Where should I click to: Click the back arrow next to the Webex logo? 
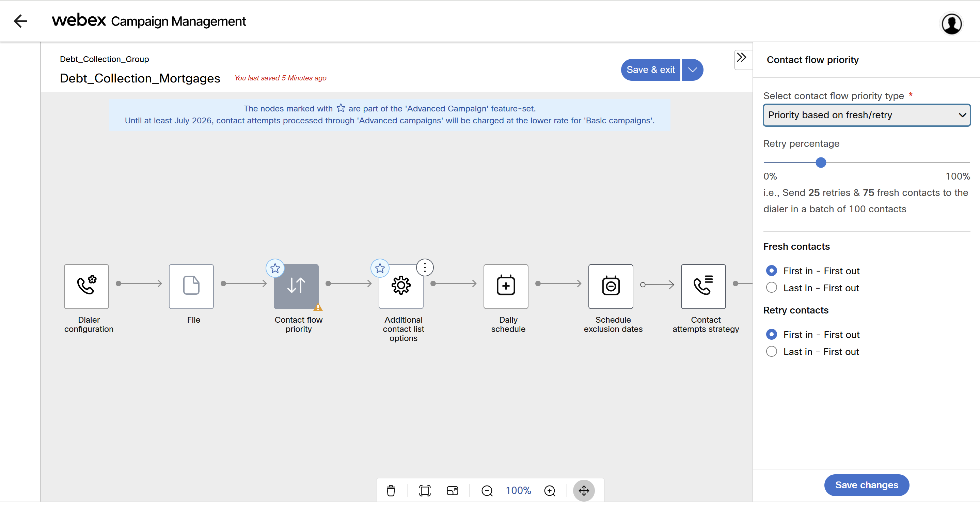[20, 21]
